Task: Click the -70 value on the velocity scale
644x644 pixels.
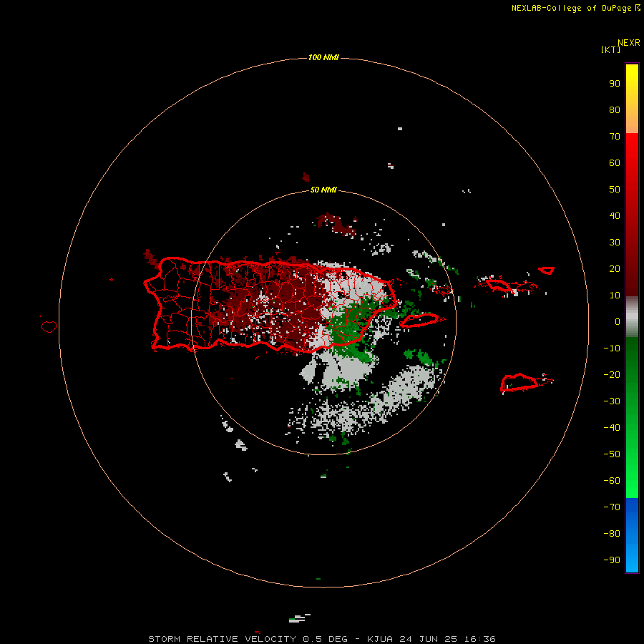Action: [612, 507]
